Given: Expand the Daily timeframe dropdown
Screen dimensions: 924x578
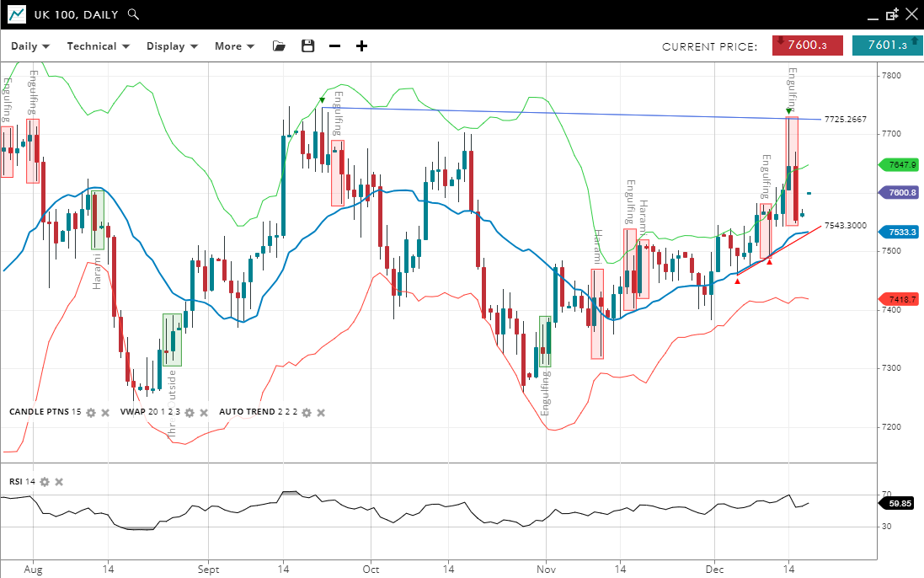Looking at the screenshot, I should (29, 46).
